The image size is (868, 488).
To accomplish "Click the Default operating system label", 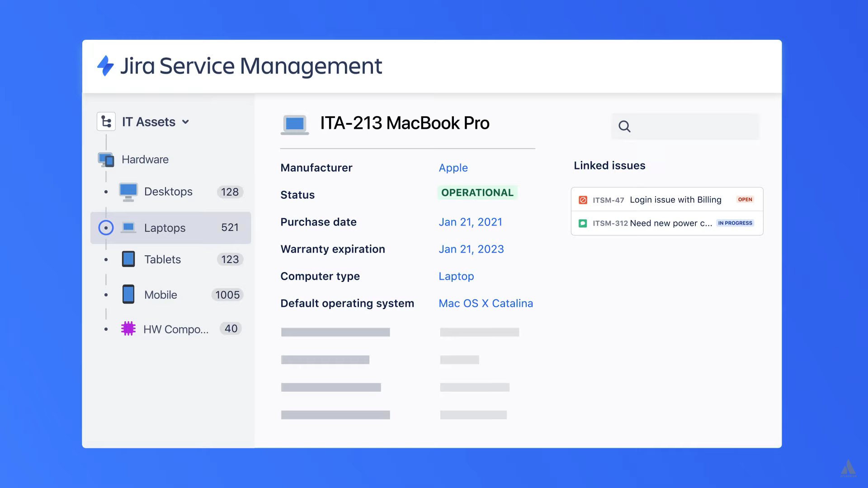I will tap(347, 303).
